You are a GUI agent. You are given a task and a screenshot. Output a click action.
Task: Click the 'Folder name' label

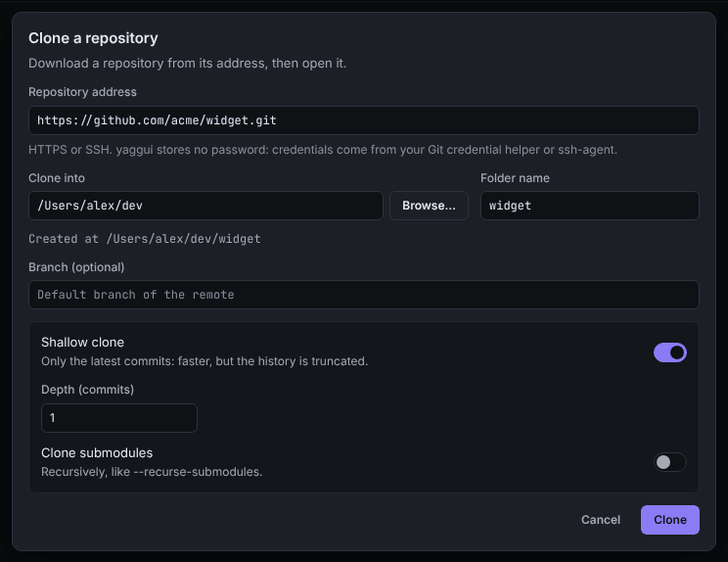(515, 178)
